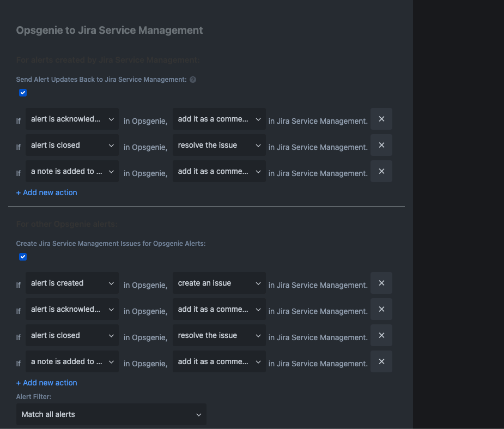Screen dimensions: 504x429
Task: Open 'alert is closed' condition dropdown under Send Alert Updates
Action: coord(72,145)
